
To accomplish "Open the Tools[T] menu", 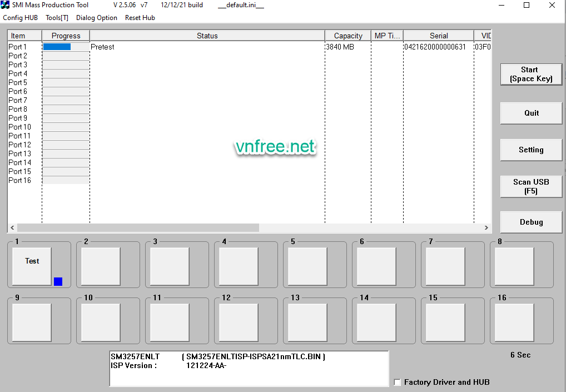I will (x=57, y=18).
